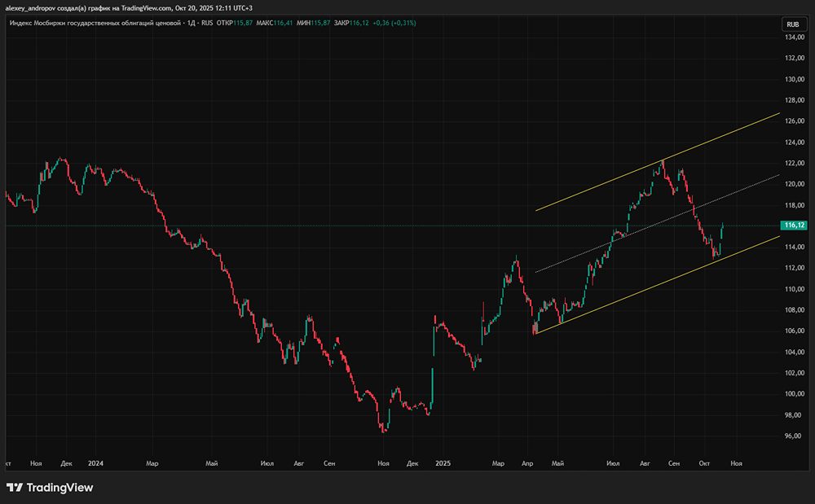Click the 110,00 price axis label
The width and height of the screenshot is (815, 504).
point(795,289)
